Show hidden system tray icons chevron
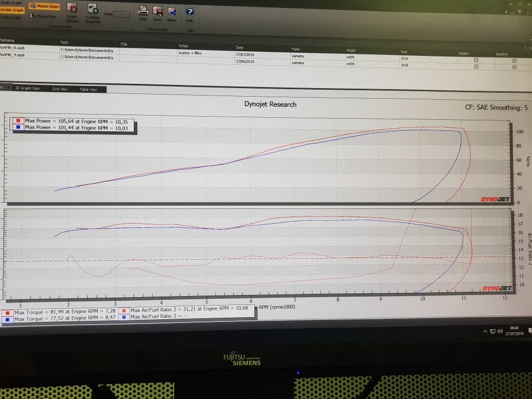532x399 pixels. point(485,331)
